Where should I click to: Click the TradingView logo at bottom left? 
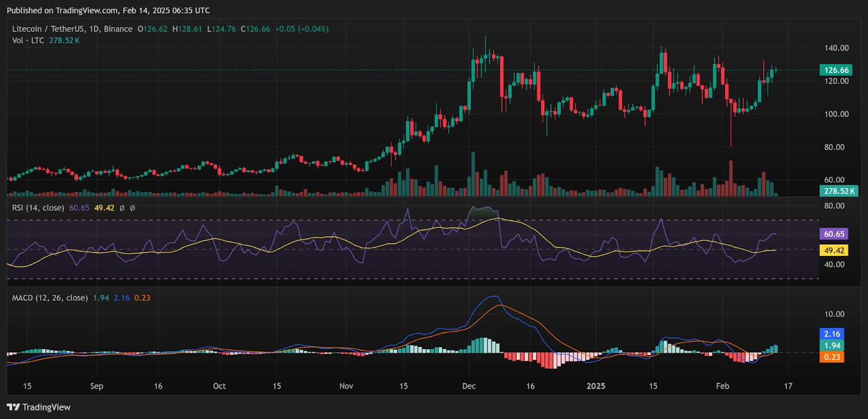pyautogui.click(x=39, y=407)
